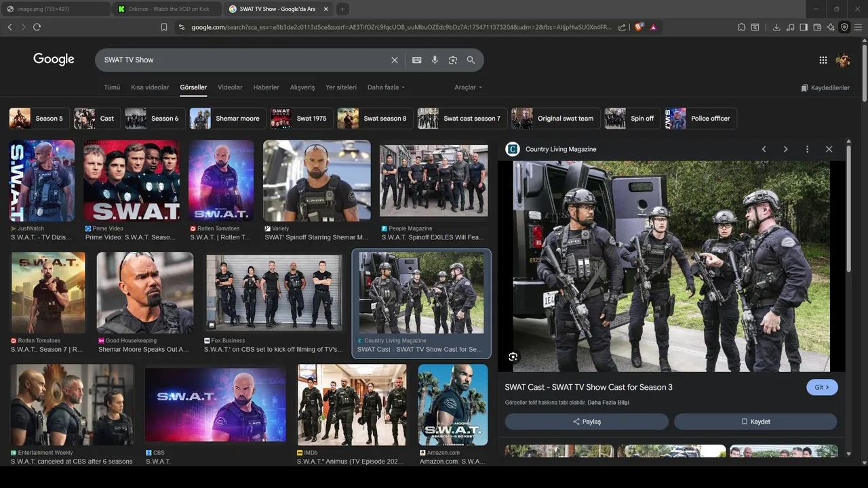
Task: Start voice search with microphone icon
Action: pyautogui.click(x=435, y=60)
